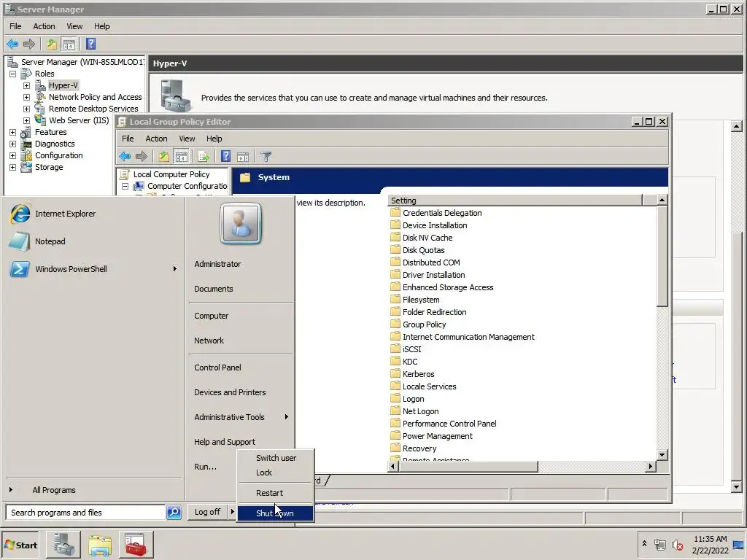Toggle console tree icon in Policy Editor toolbar
747x560 pixels.
tap(182, 156)
